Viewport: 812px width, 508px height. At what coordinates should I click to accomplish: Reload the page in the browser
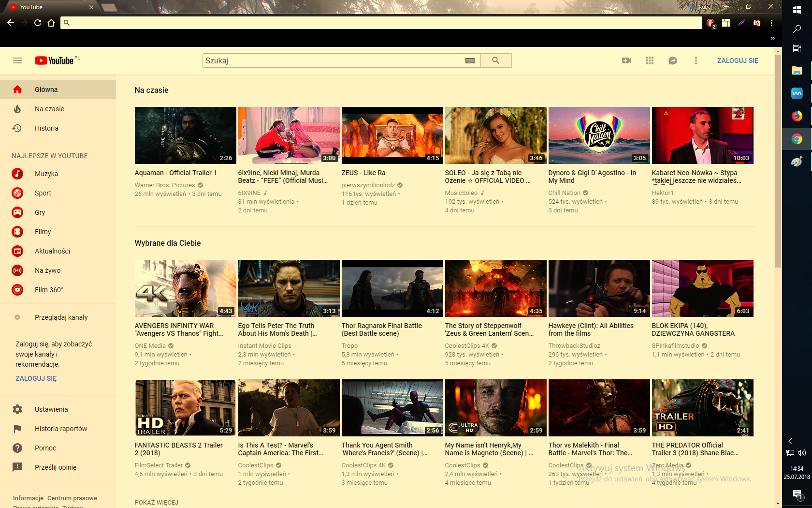point(38,23)
